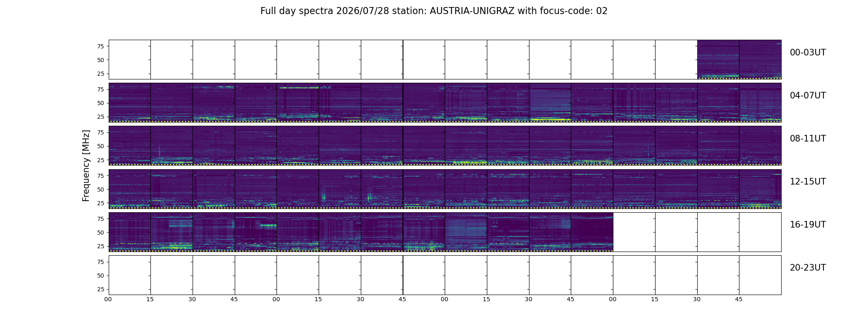Click the 20-23UT row label
The height and width of the screenshot is (331, 868).
click(808, 268)
